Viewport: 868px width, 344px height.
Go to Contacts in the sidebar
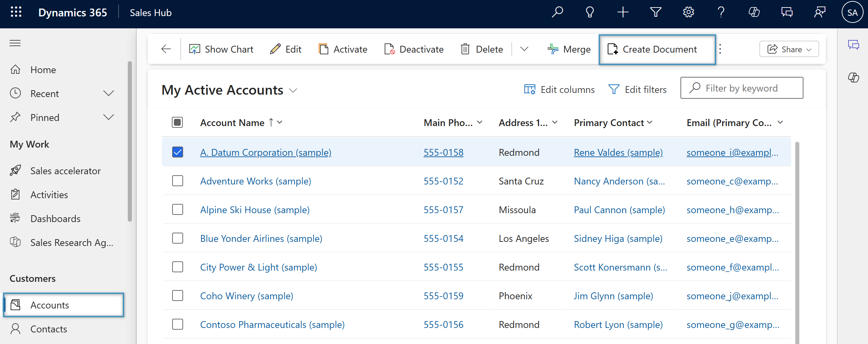[x=49, y=329]
